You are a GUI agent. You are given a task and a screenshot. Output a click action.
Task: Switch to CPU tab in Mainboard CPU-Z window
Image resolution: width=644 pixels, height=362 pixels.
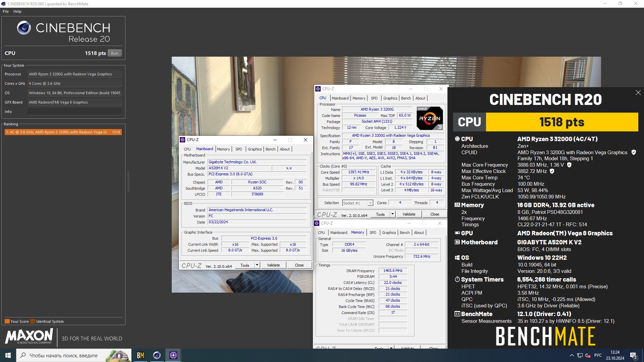187,149
